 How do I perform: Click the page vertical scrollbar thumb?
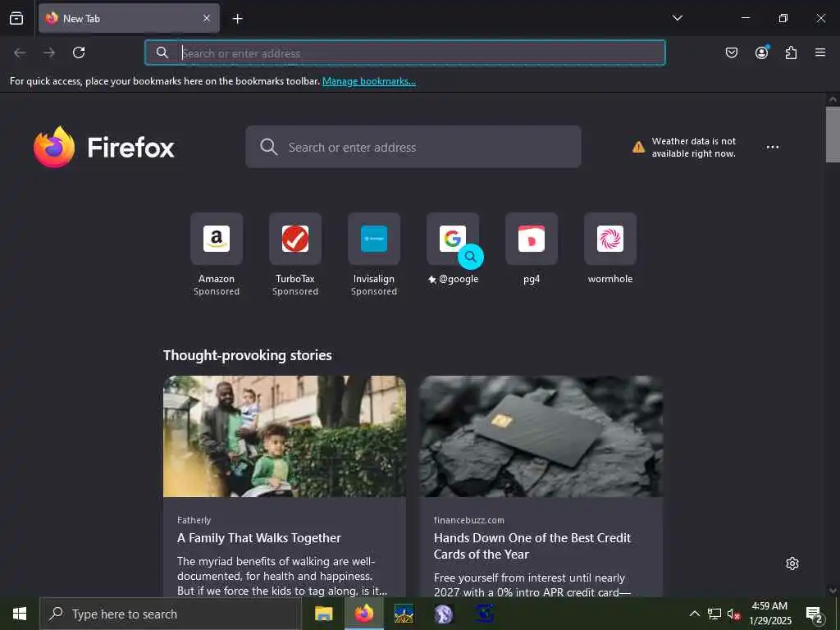[x=833, y=135]
